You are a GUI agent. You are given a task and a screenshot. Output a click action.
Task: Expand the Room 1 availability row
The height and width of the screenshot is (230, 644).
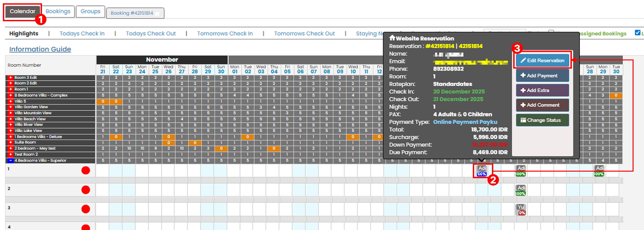click(x=10, y=89)
